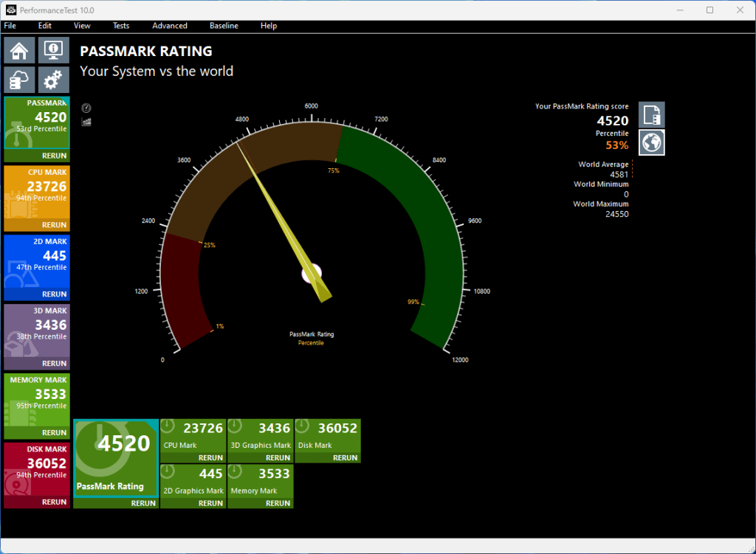The image size is (756, 554).
Task: Open the Help menu
Action: (x=269, y=26)
